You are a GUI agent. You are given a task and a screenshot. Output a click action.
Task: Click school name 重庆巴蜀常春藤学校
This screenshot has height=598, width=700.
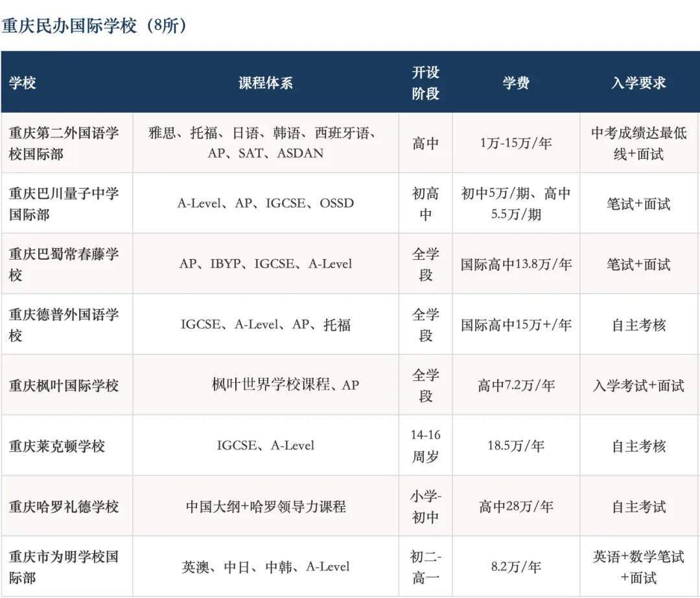(x=64, y=264)
